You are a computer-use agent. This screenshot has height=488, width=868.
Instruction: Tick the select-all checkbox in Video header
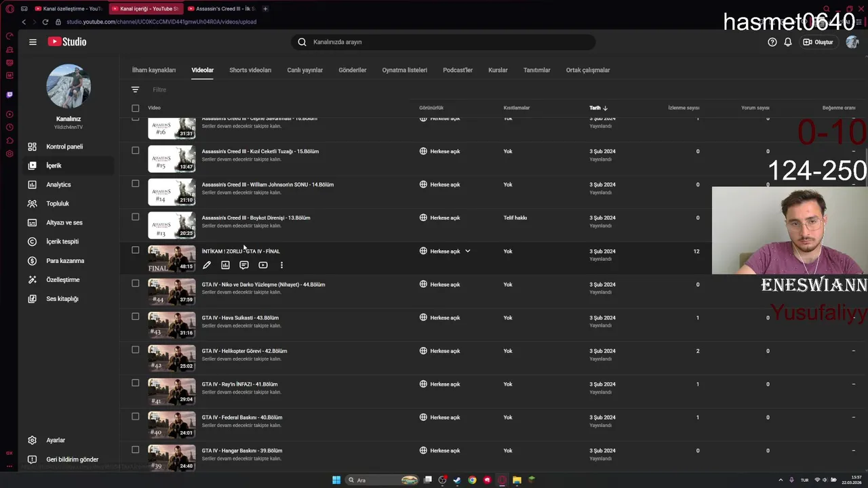[x=136, y=108]
